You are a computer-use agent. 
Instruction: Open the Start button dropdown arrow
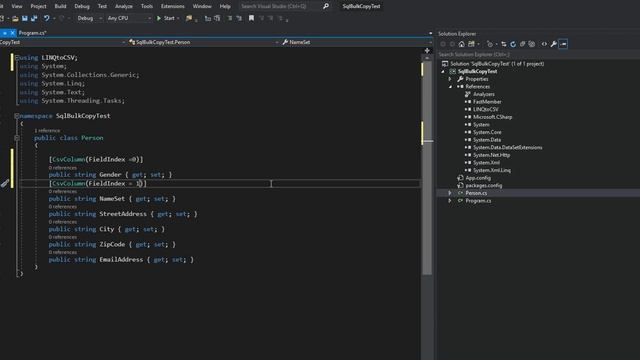click(x=178, y=18)
